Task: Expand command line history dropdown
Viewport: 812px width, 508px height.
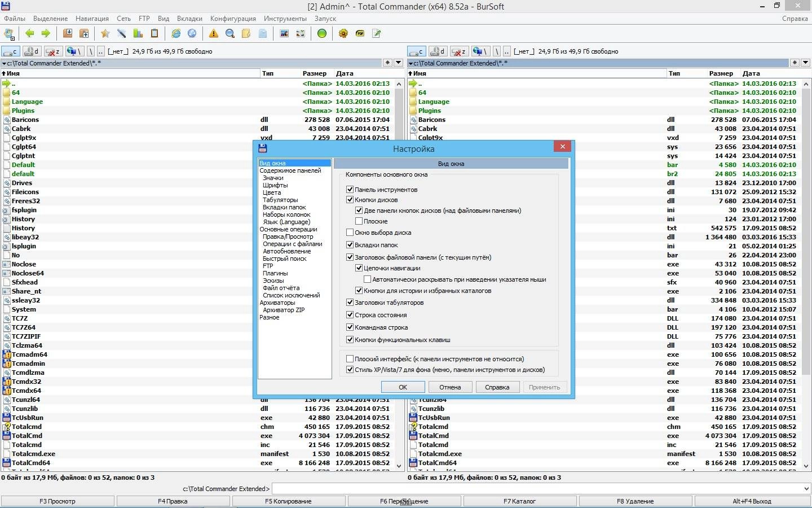Action: 806,489
